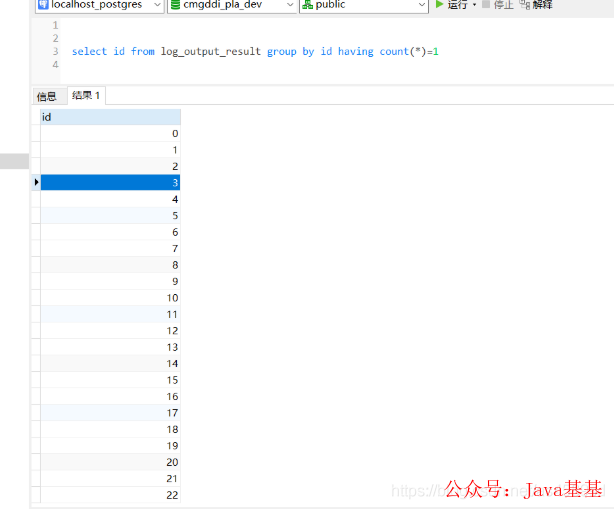Select result row with id 13
This screenshot has width=614, height=509.
[110, 347]
